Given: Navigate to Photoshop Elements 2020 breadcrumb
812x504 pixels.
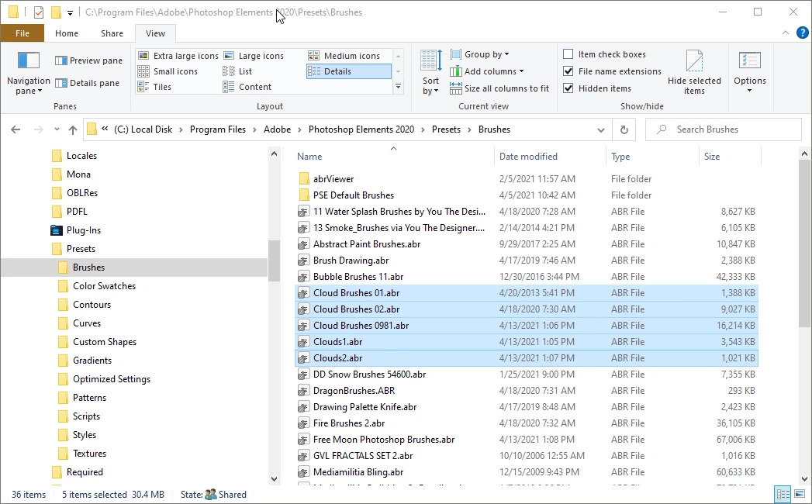Looking at the screenshot, I should (361, 129).
